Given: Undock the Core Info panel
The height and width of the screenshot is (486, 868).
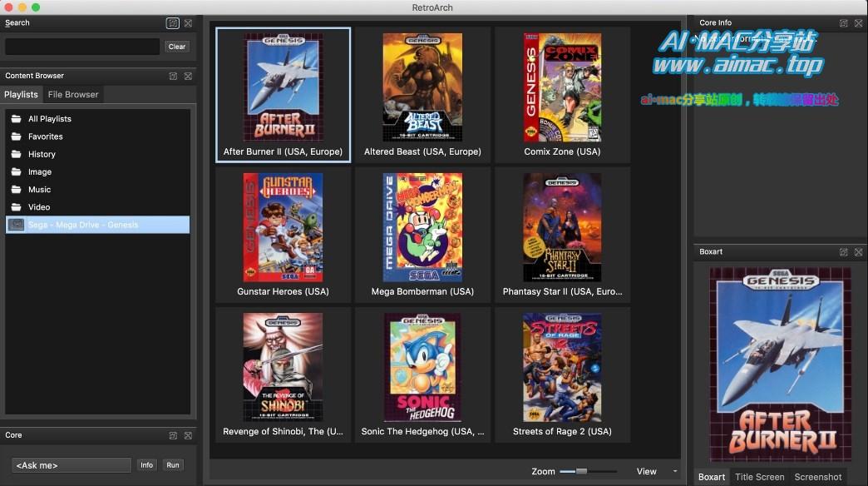Looking at the screenshot, I should (843, 23).
